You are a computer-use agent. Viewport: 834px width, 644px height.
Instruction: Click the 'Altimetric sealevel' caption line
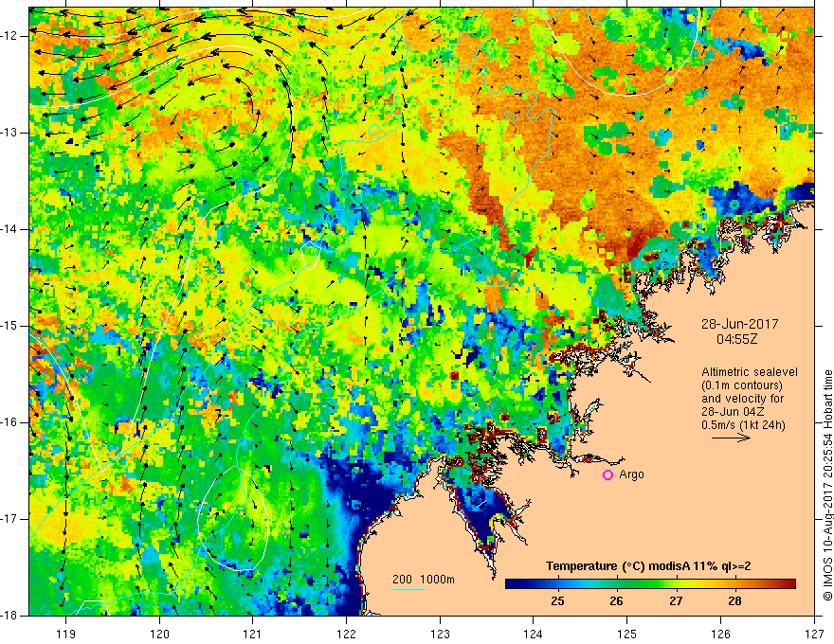(750, 372)
